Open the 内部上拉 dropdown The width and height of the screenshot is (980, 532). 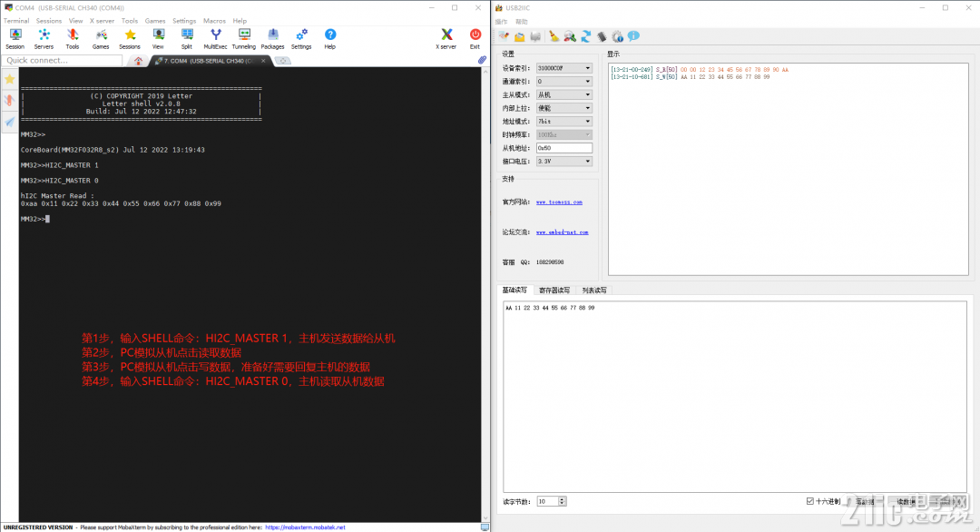[563, 108]
